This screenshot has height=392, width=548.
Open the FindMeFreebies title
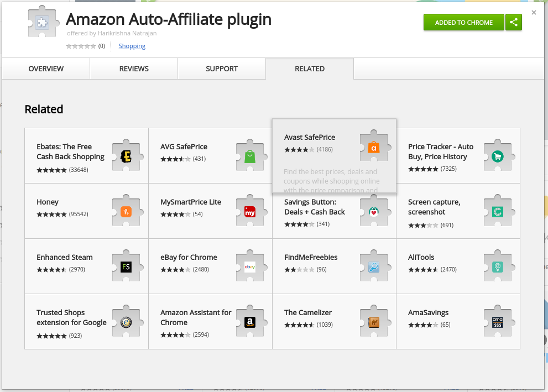point(311,257)
